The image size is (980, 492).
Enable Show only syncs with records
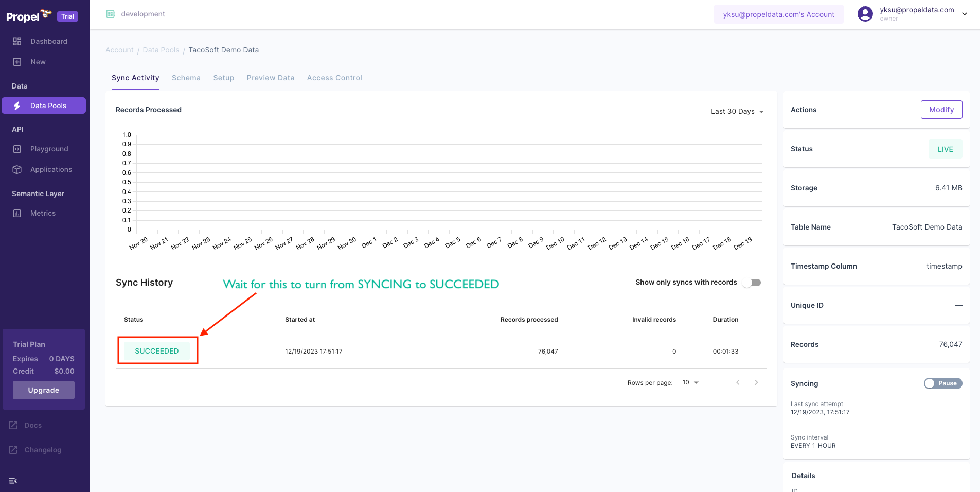tap(752, 282)
